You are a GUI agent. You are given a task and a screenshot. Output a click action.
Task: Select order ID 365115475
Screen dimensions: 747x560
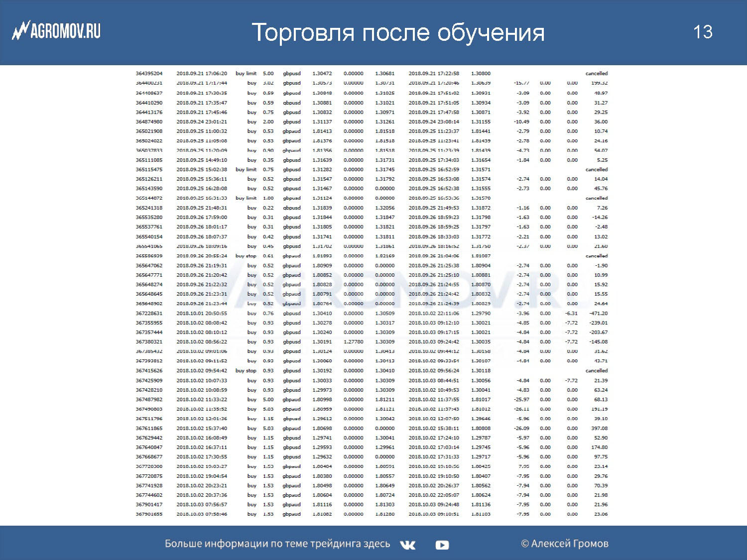point(149,169)
